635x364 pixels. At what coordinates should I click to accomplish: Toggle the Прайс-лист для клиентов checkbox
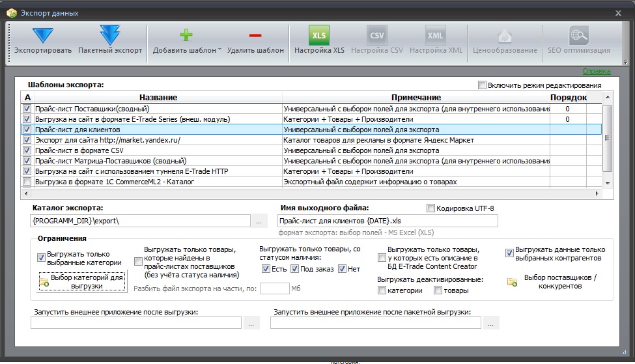coord(27,130)
